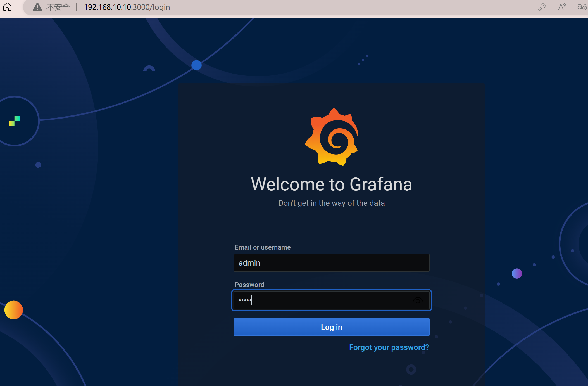Viewport: 588px width, 386px height.
Task: Select the address bar URL 192.168.10.10:3000/login
Action: click(x=127, y=7)
